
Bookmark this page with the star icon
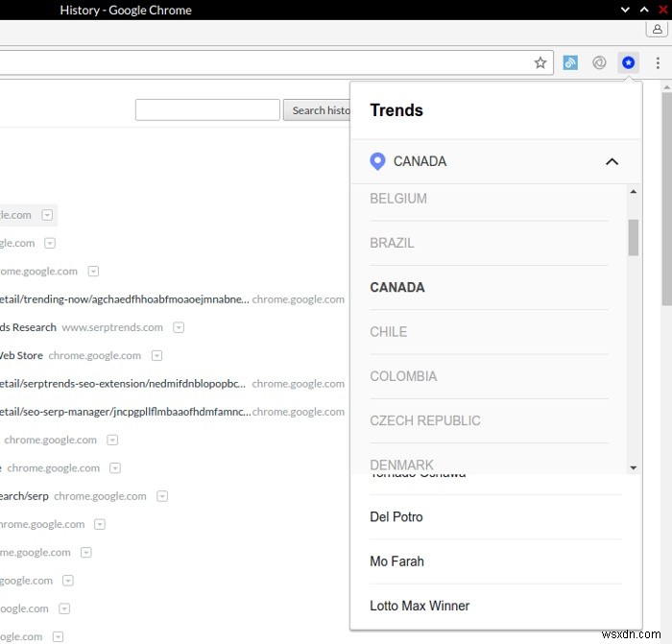[540, 63]
